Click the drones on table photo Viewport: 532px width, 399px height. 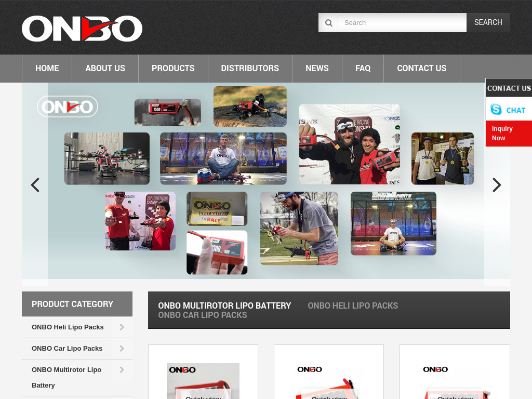point(107,158)
